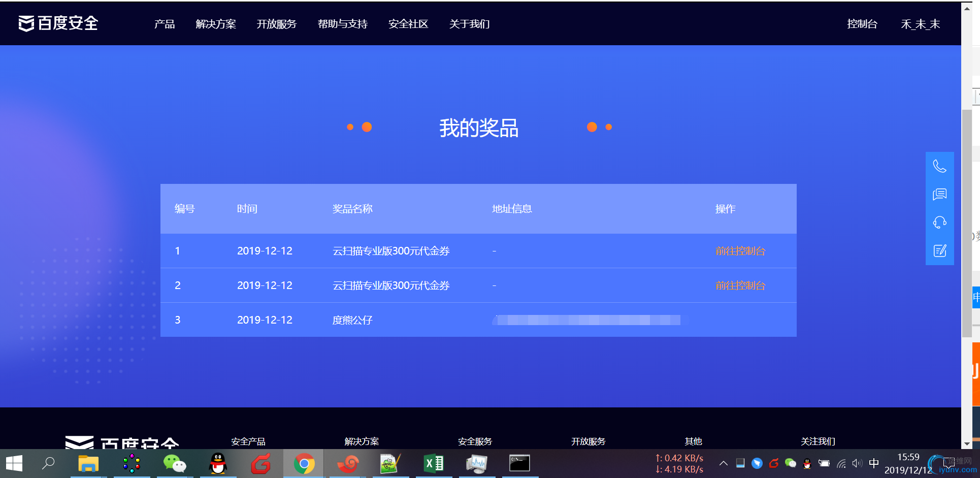Open the chat message sidebar icon
Image resolution: width=980 pixels, height=478 pixels.
click(x=939, y=194)
